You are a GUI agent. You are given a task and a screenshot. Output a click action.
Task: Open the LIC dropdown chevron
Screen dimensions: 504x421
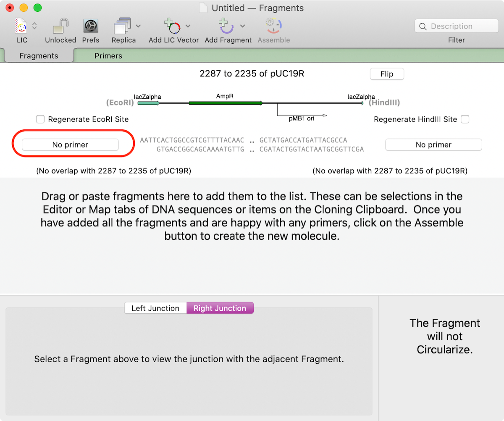click(34, 26)
